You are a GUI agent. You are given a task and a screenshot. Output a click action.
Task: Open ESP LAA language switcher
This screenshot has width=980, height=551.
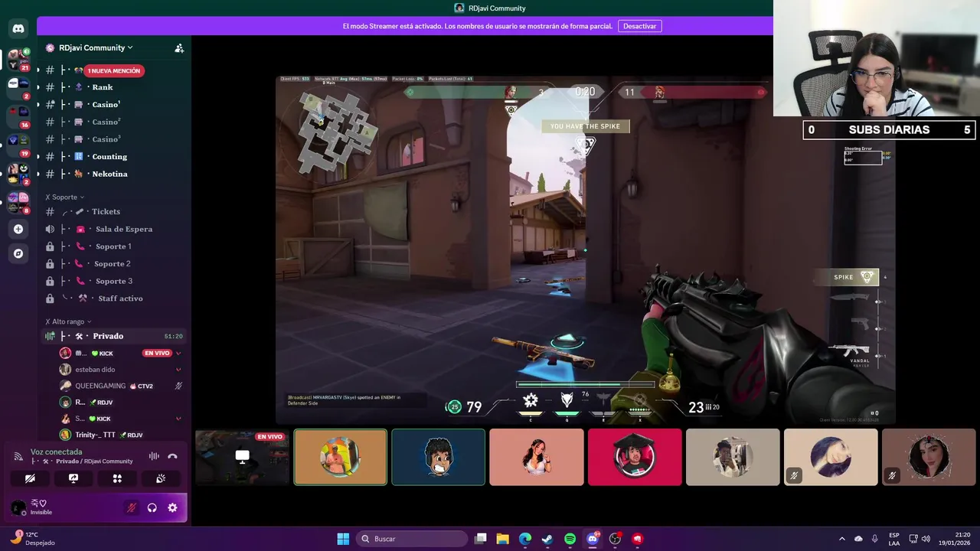pyautogui.click(x=894, y=539)
